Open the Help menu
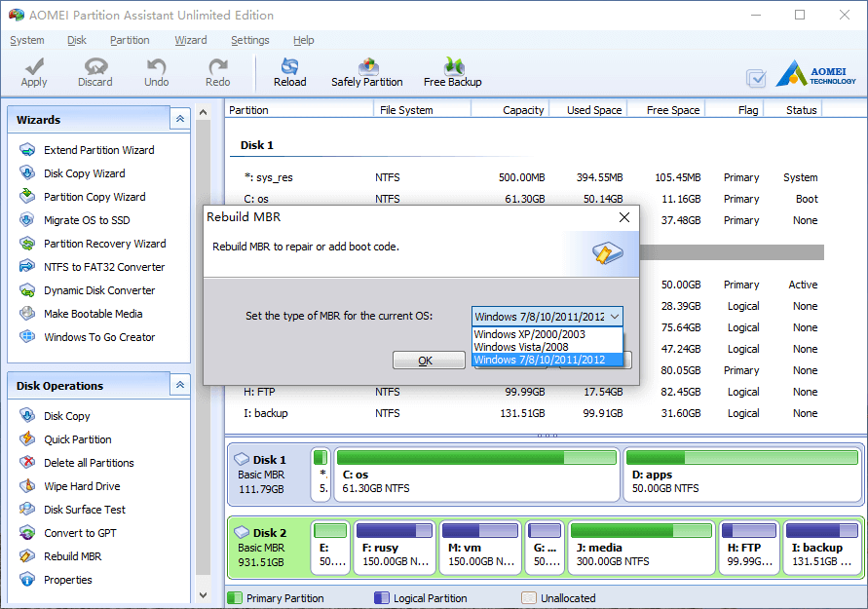The width and height of the screenshot is (868, 609). 303,40
